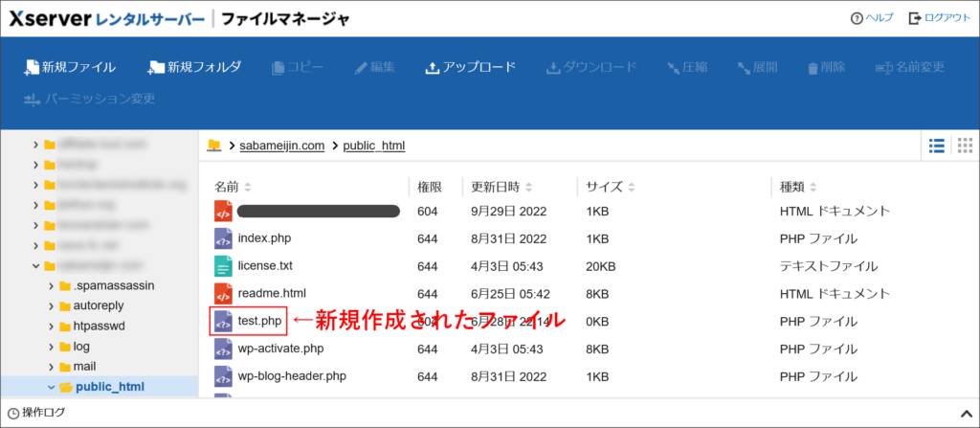Screen dimensions: 980x428
Task: Select the wp-activate.php file icon
Action: [223, 349]
